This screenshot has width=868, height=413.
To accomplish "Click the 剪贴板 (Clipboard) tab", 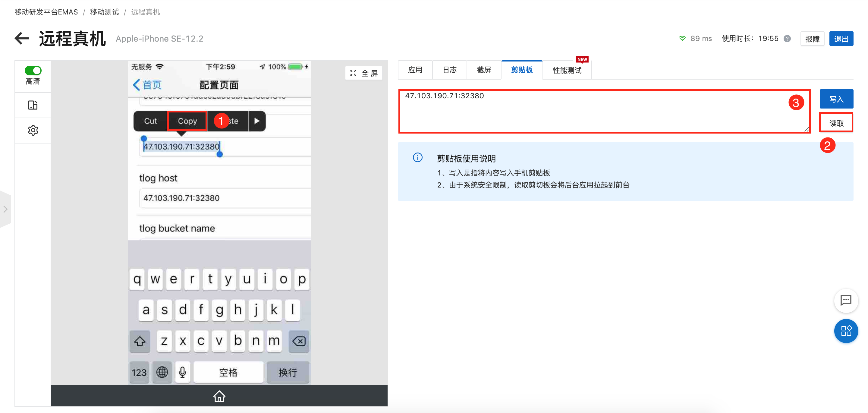I will coord(520,70).
